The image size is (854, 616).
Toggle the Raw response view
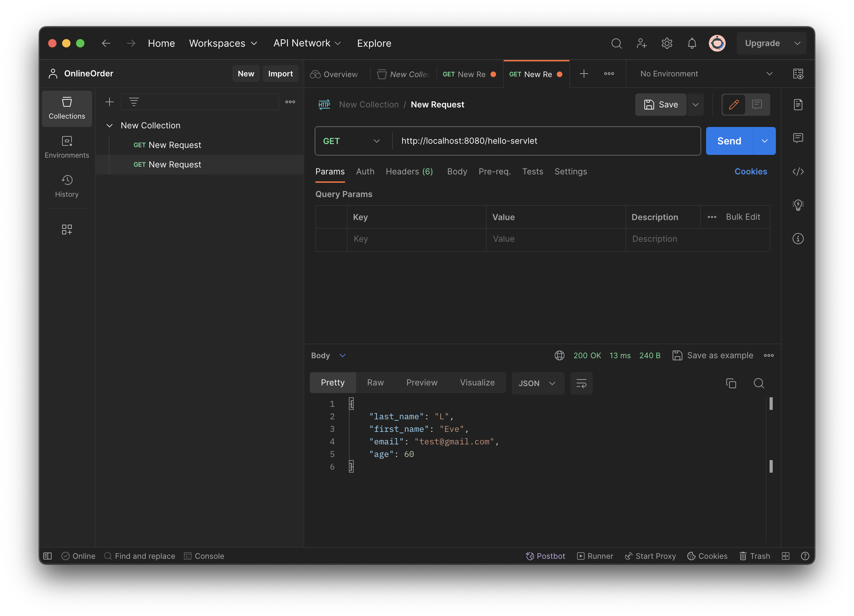(x=375, y=383)
